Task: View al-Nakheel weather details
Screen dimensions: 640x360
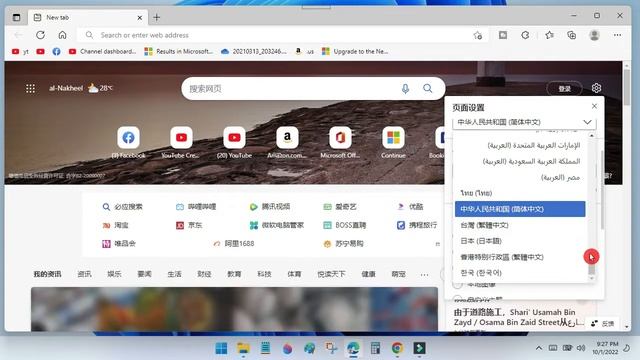Action: point(80,88)
